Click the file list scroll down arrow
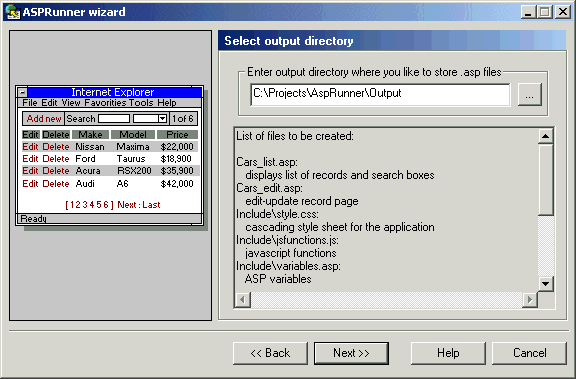Image resolution: width=576 pixels, height=379 pixels. (x=546, y=284)
